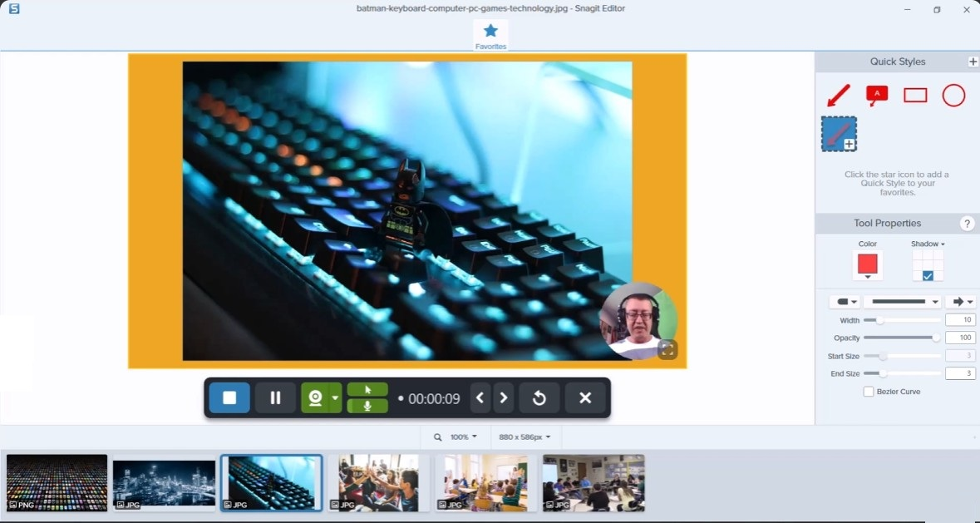Open the night city skyline thumbnail
980x523 pixels.
(165, 484)
